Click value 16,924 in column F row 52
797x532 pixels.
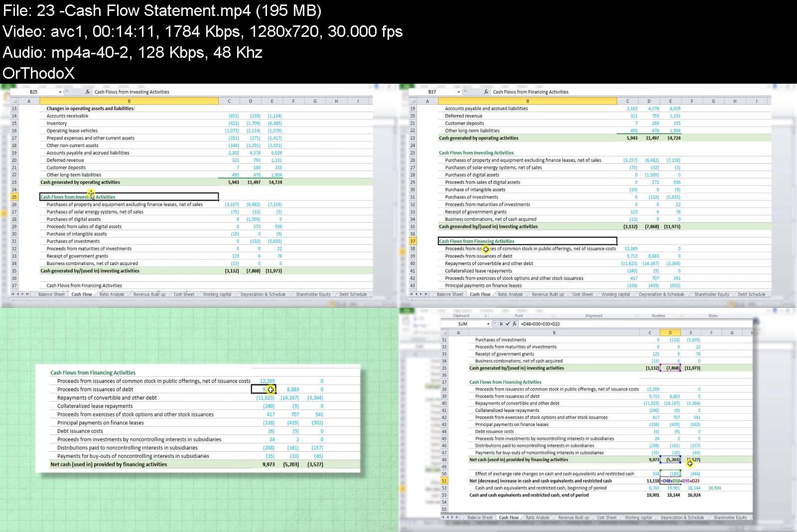click(x=714, y=488)
